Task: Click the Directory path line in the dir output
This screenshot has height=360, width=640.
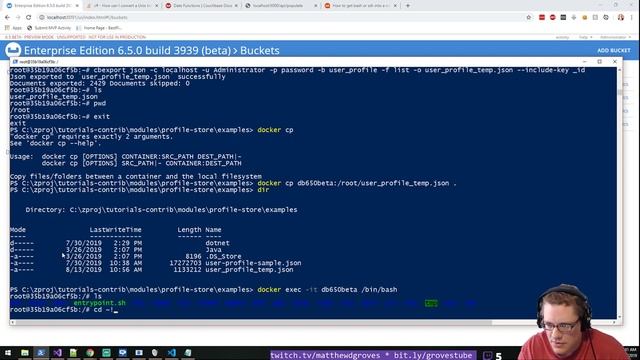Action: click(161, 210)
